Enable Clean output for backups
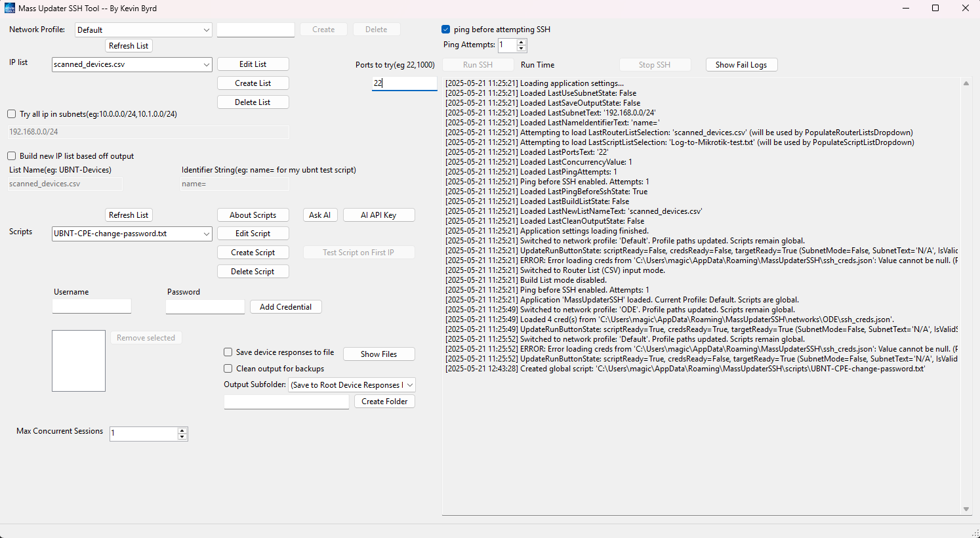980x538 pixels. (x=228, y=369)
